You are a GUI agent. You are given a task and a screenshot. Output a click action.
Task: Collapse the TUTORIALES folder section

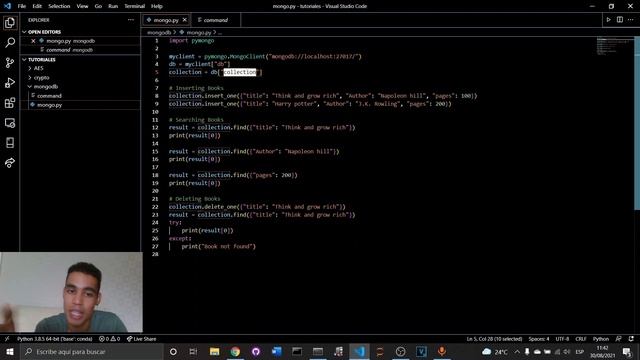pyautogui.click(x=42, y=60)
